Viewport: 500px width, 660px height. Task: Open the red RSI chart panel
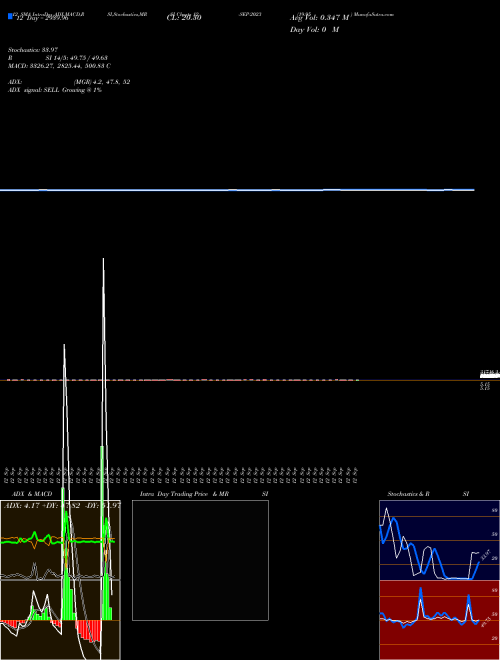click(x=439, y=620)
